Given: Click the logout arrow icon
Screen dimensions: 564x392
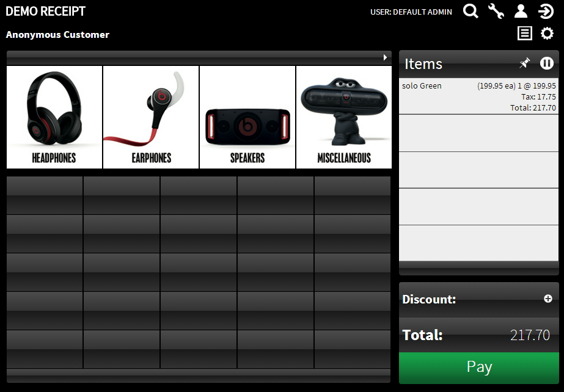Looking at the screenshot, I should pos(546,12).
